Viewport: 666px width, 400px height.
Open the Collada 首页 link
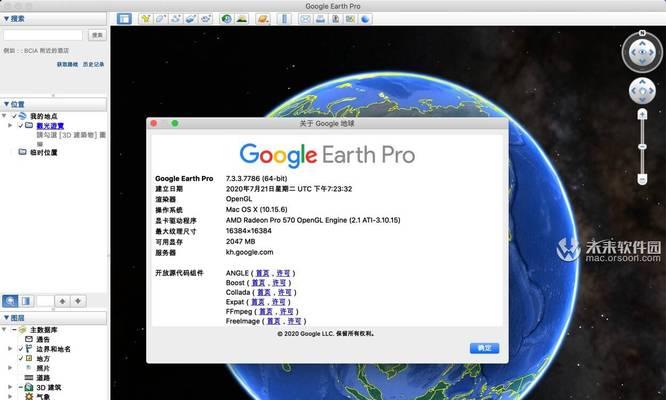264,293
